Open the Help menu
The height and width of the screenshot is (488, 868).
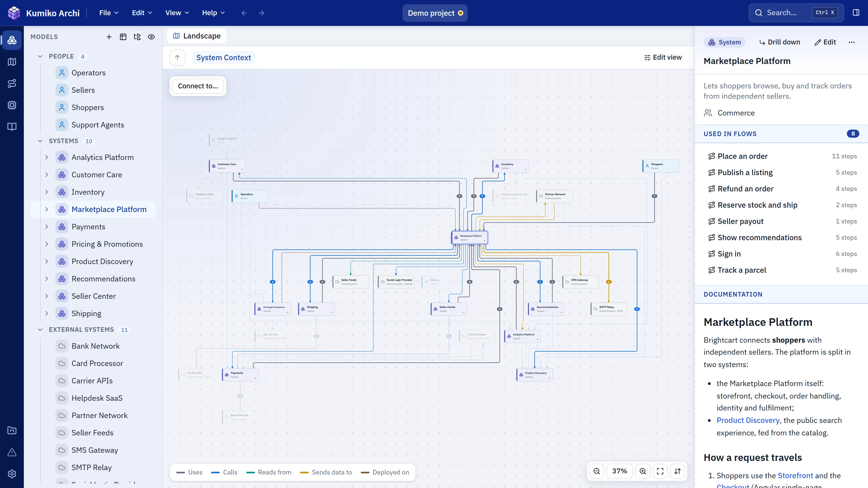pos(213,13)
